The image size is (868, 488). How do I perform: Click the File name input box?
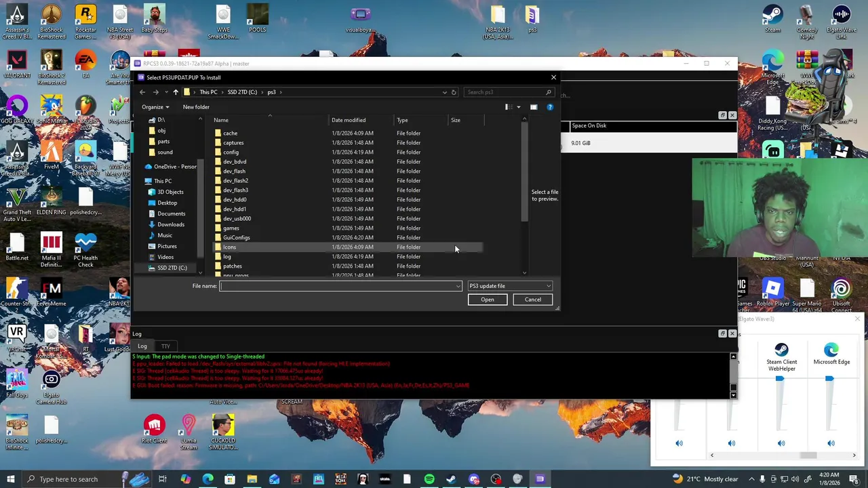[x=337, y=286]
